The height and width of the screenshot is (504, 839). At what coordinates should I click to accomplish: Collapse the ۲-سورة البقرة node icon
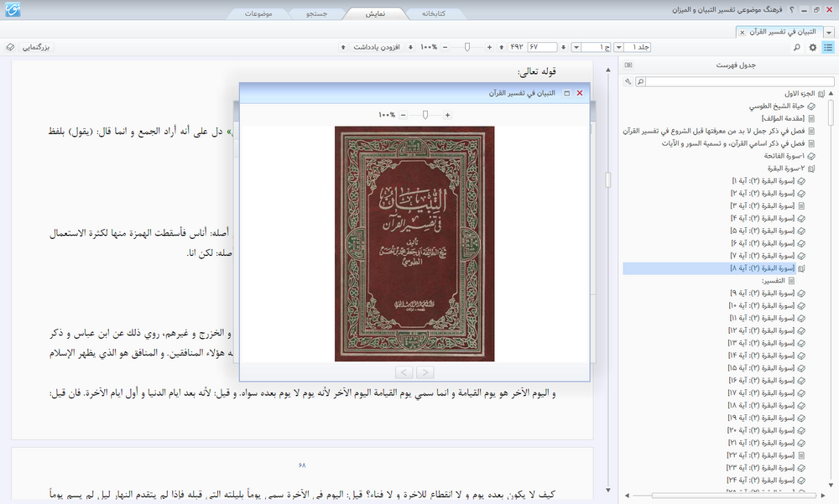click(x=811, y=169)
